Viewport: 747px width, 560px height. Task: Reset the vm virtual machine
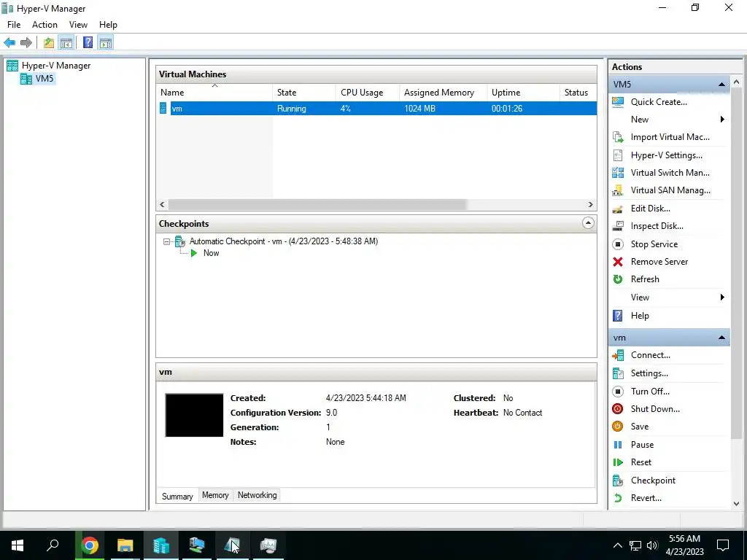click(640, 462)
